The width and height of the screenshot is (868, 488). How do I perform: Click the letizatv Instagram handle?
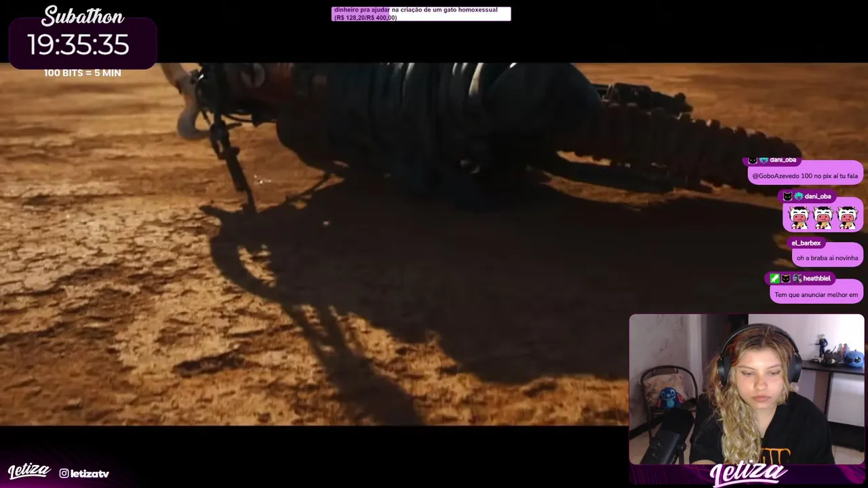point(90,473)
